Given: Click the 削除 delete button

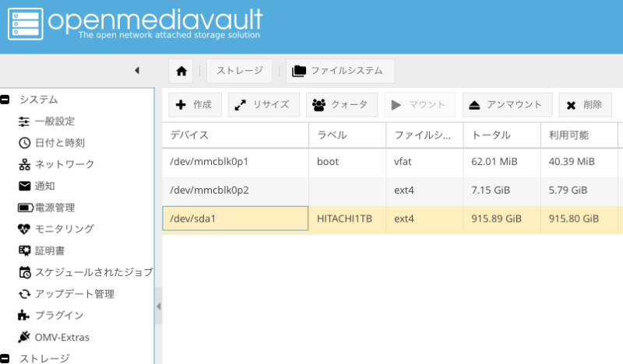Looking at the screenshot, I should pyautogui.click(x=585, y=105).
